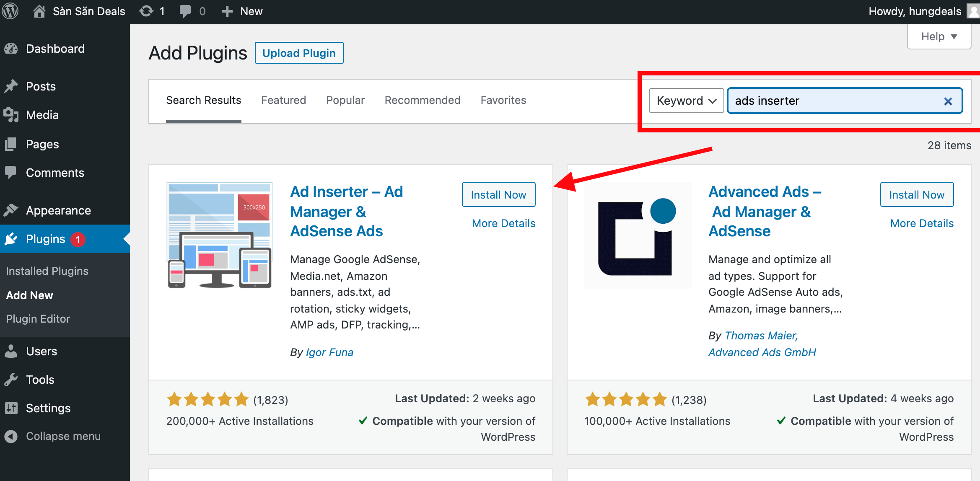Click the 200,000+ Active Installations text

pyautogui.click(x=240, y=421)
